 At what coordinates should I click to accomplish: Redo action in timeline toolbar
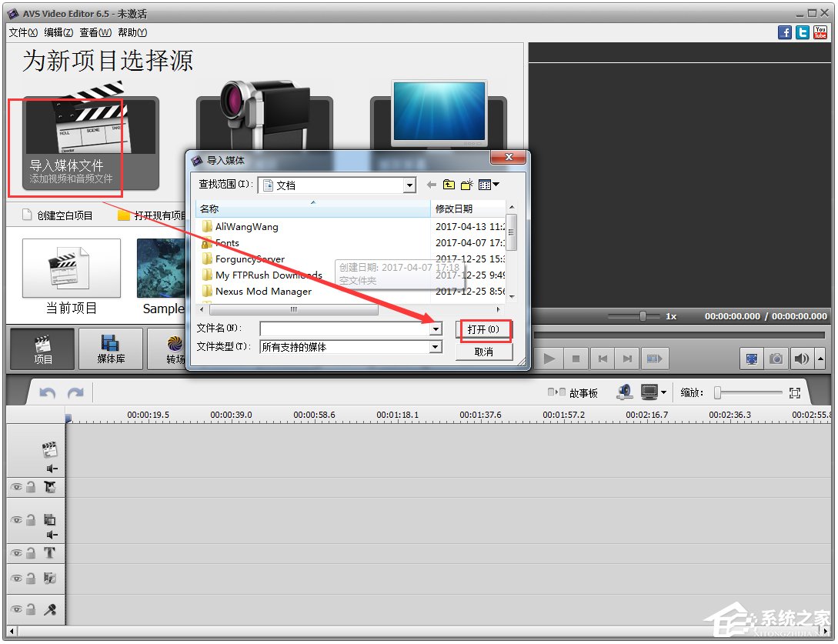click(75, 393)
